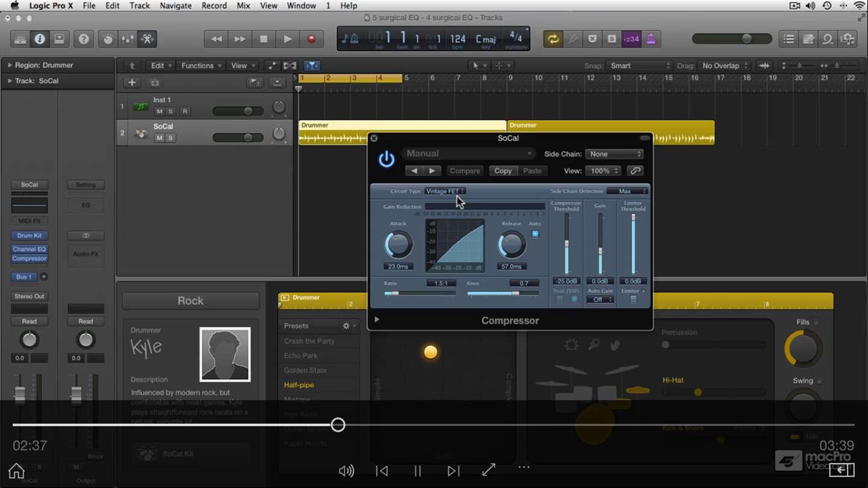Solo the Inst 1 track

coord(171,111)
